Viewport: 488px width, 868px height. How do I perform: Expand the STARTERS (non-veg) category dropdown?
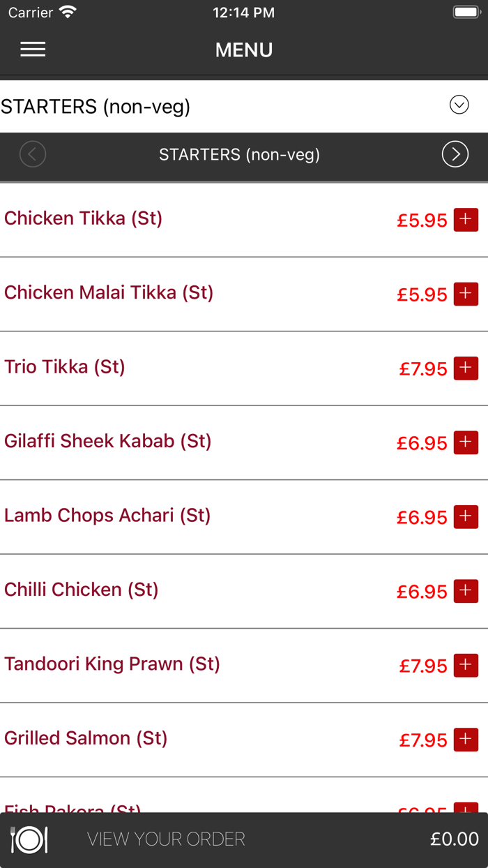pos(459,105)
